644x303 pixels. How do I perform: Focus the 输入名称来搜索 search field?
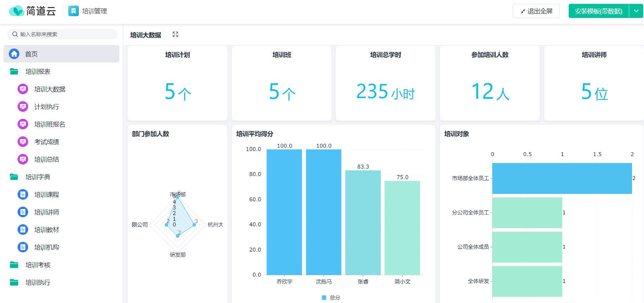(62, 34)
